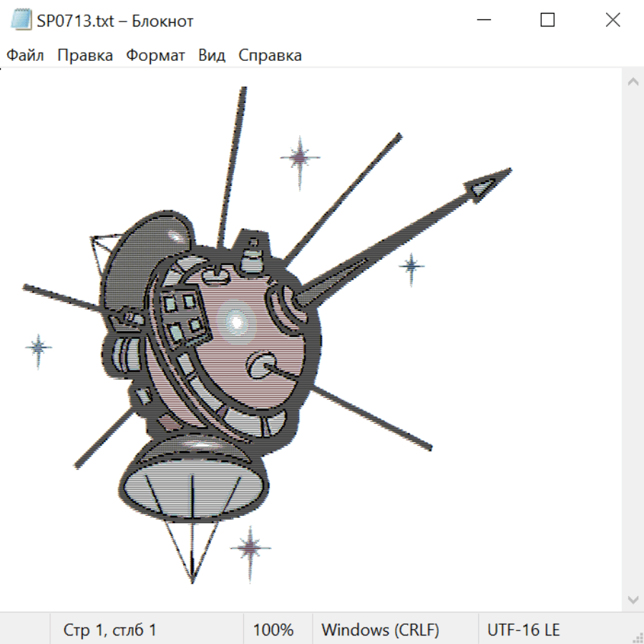The height and width of the screenshot is (644, 644).
Task: Open the Вид menu
Action: [x=212, y=56]
